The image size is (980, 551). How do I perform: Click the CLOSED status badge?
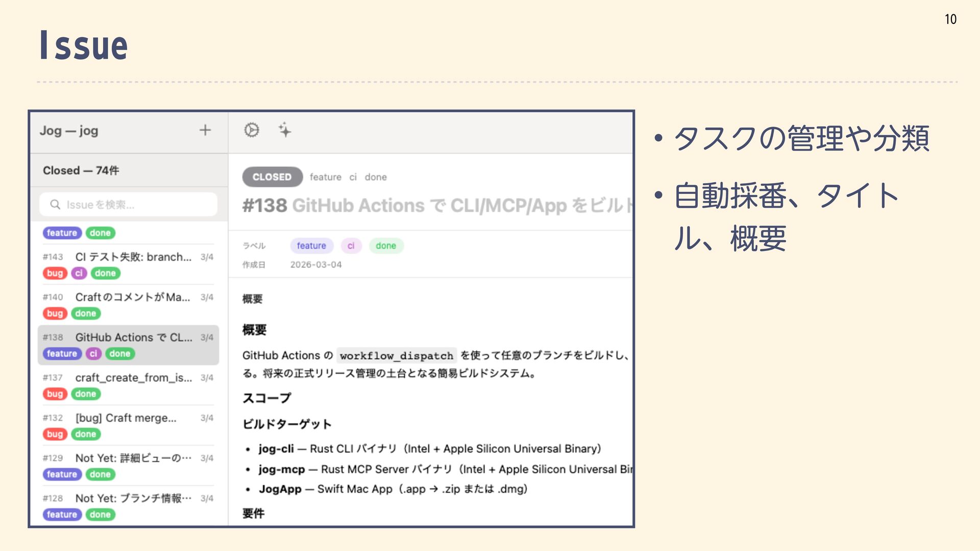pyautogui.click(x=272, y=177)
